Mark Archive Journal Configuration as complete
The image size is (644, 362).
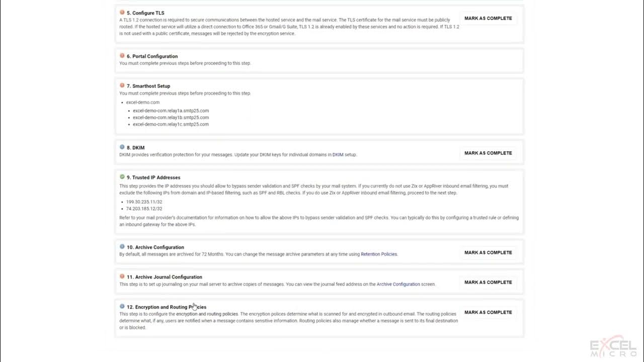tap(488, 283)
